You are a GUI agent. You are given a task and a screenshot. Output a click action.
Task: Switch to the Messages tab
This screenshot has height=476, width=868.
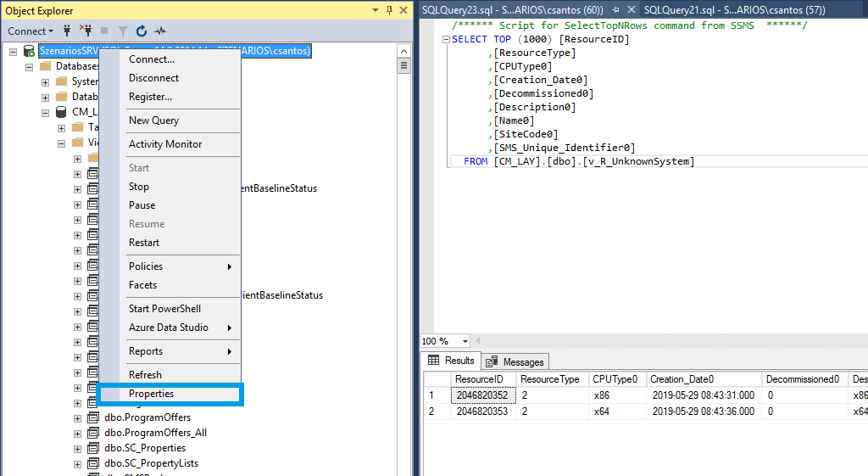click(516, 361)
